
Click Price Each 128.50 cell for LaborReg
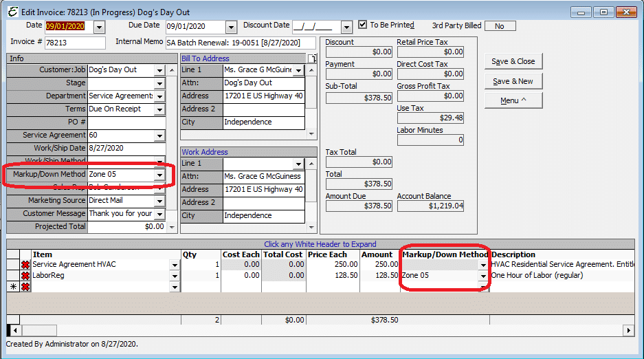click(333, 276)
